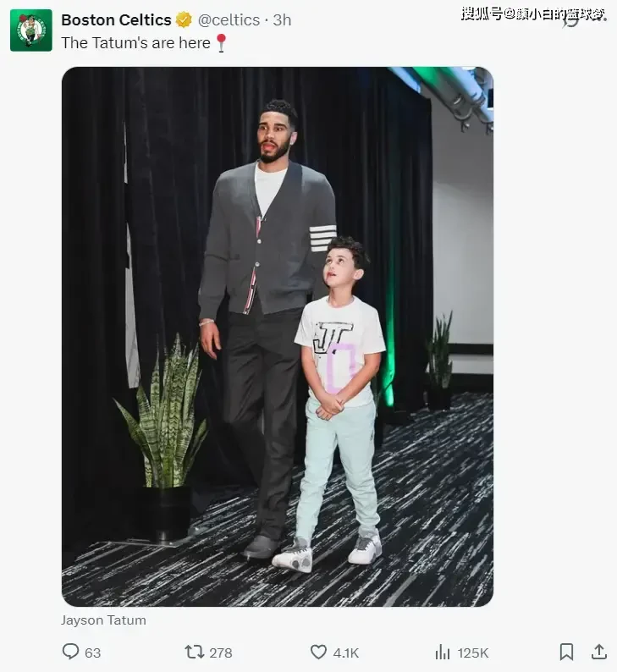Screen dimensions: 617x672
Task: Click the 4.1K likes count
Action: [346, 653]
